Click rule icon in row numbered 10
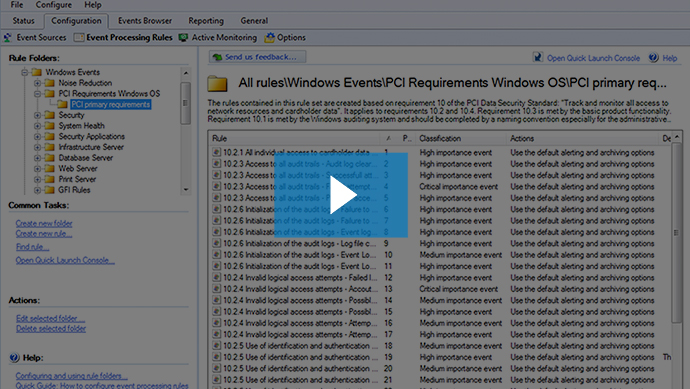This screenshot has width=690, height=389. pos(216,254)
